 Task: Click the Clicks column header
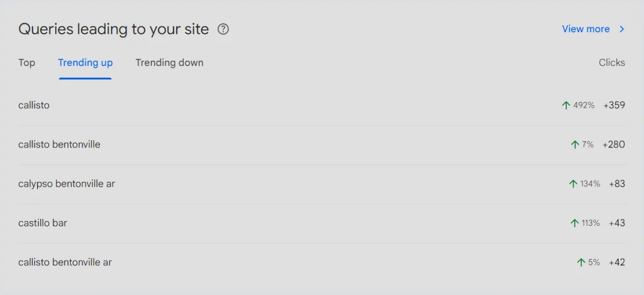click(x=612, y=63)
